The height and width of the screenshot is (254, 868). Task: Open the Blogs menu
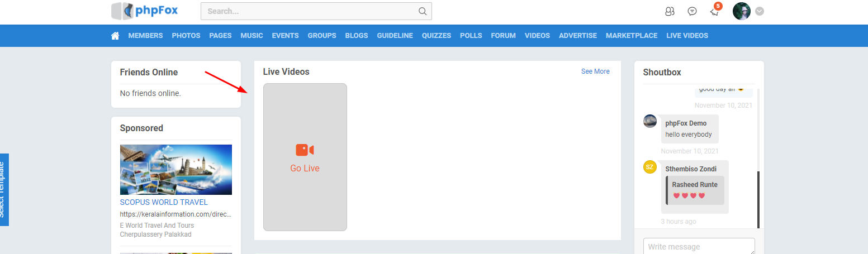click(357, 36)
